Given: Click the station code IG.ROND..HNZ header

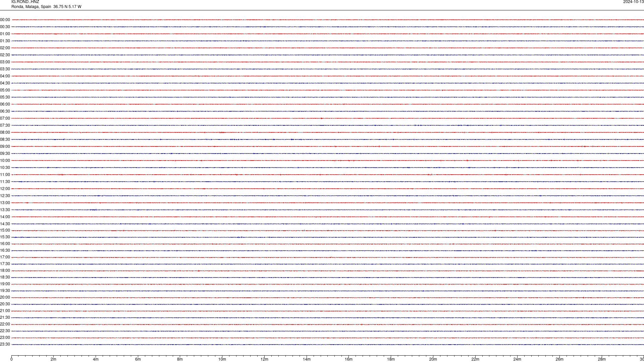Looking at the screenshot, I should pos(25,2).
